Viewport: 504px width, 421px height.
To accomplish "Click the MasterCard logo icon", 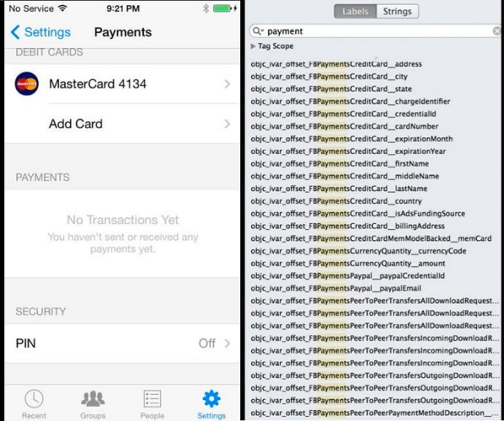I will click(x=27, y=84).
